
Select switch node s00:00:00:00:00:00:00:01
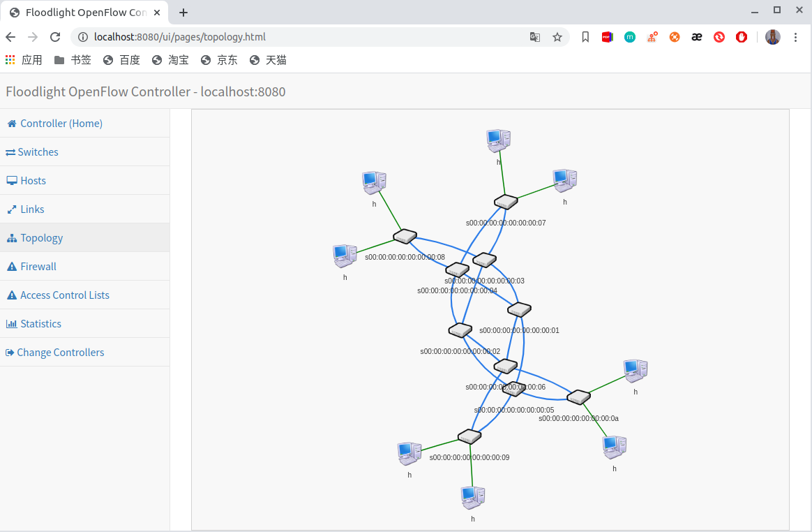pos(519,308)
